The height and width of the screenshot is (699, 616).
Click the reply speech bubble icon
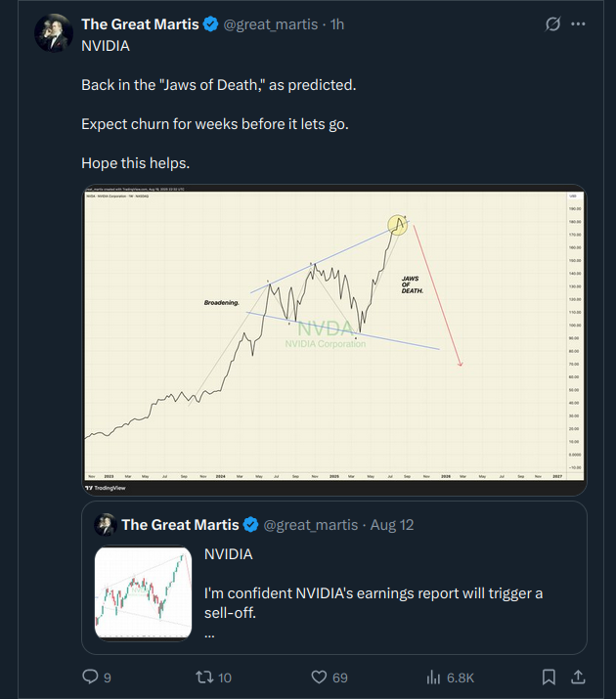[x=90, y=677]
